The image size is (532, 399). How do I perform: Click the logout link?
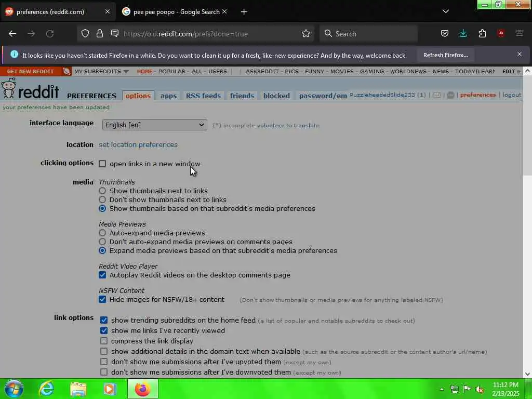click(x=512, y=95)
